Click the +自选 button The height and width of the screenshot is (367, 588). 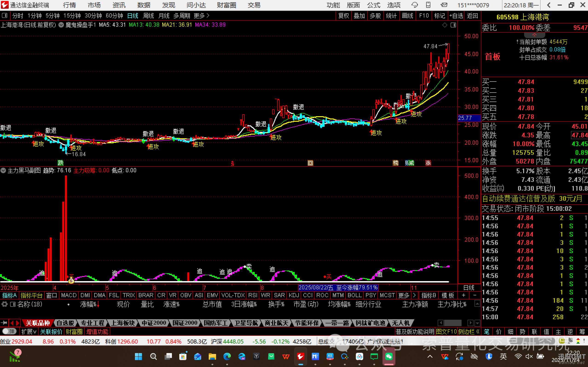pos(456,16)
